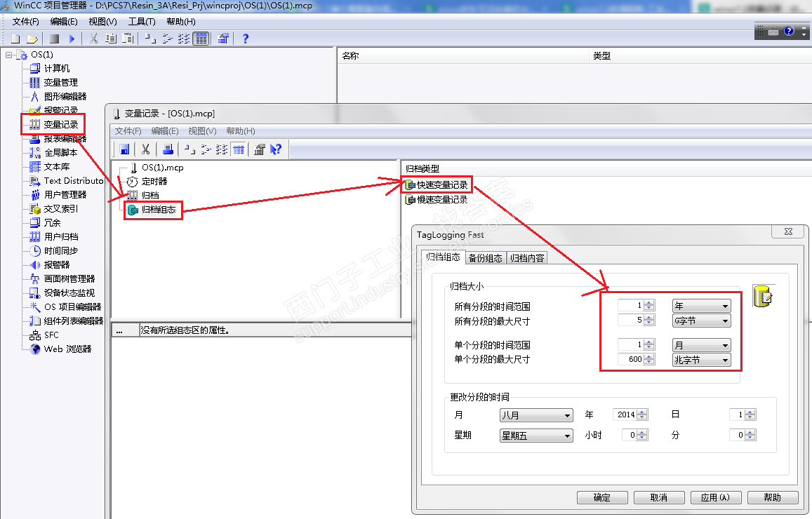
Task: Open 兆字节 size unit dropdown
Action: (701, 360)
